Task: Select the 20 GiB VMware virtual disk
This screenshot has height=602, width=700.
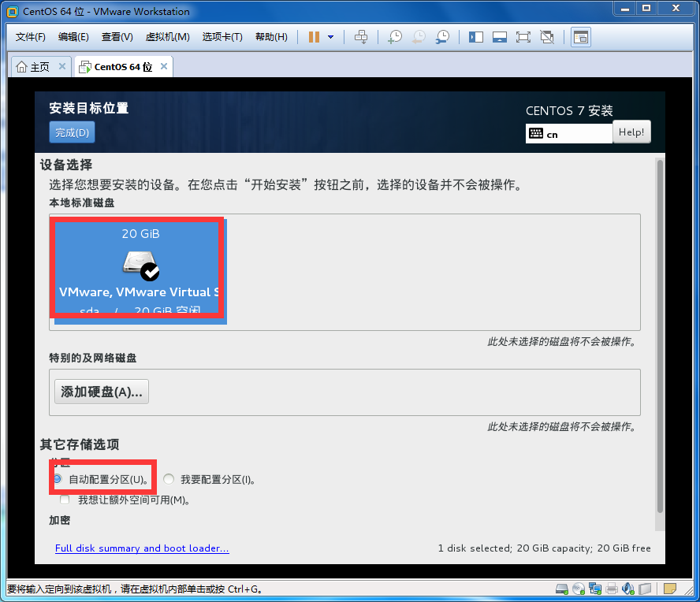Action: point(139,269)
